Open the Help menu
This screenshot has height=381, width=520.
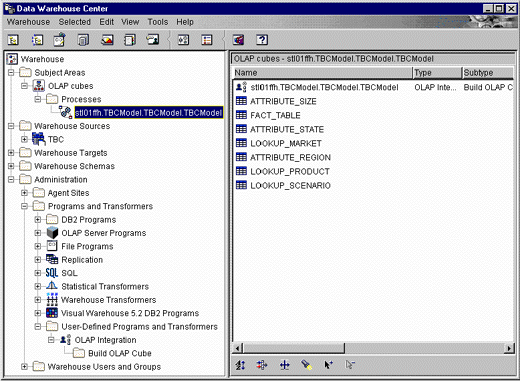pyautogui.click(x=185, y=22)
